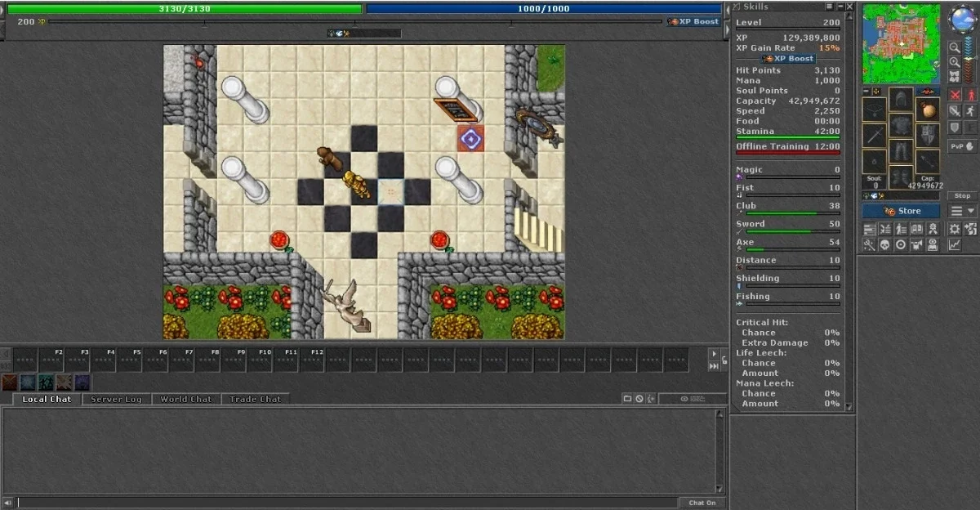This screenshot has width=980, height=510.
Task: Switch to the World Chat tab
Action: tap(185, 399)
